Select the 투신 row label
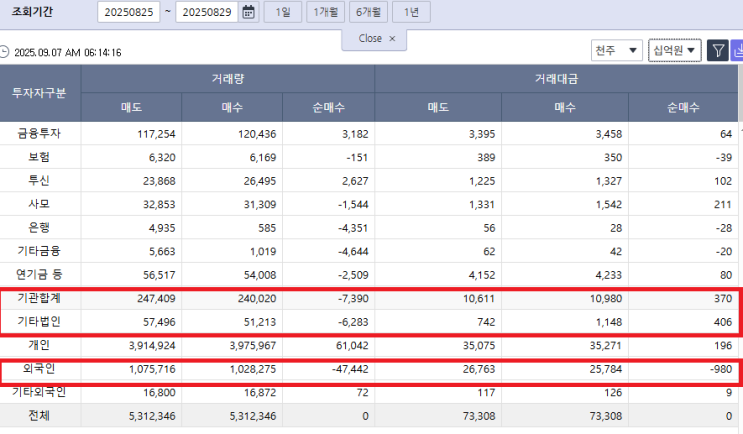Screen dimensions: 743x434 click(39, 181)
